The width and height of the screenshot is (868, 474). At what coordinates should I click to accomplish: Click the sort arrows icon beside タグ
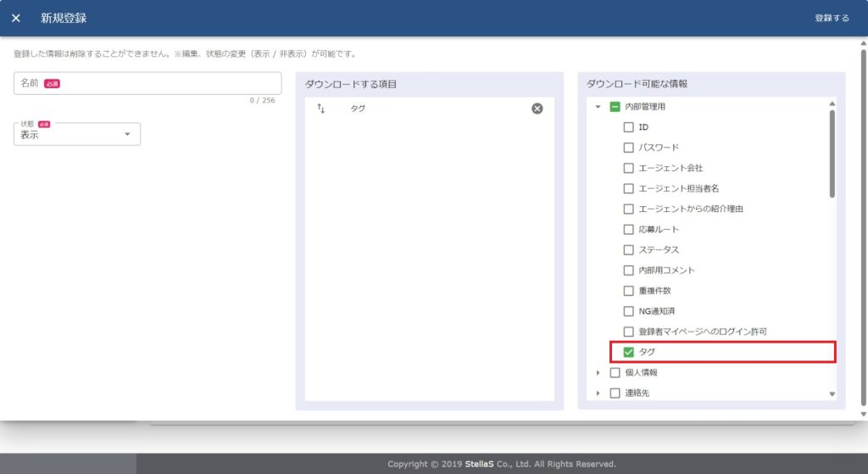click(x=321, y=109)
